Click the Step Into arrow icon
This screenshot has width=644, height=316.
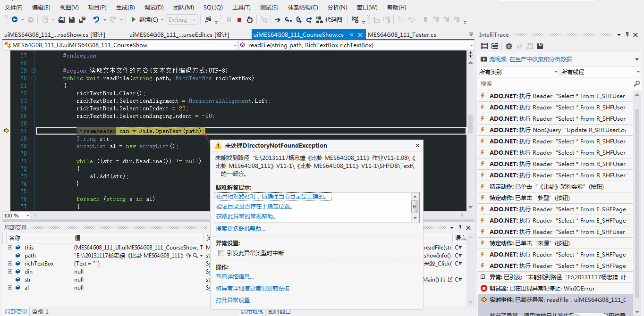pos(288,19)
